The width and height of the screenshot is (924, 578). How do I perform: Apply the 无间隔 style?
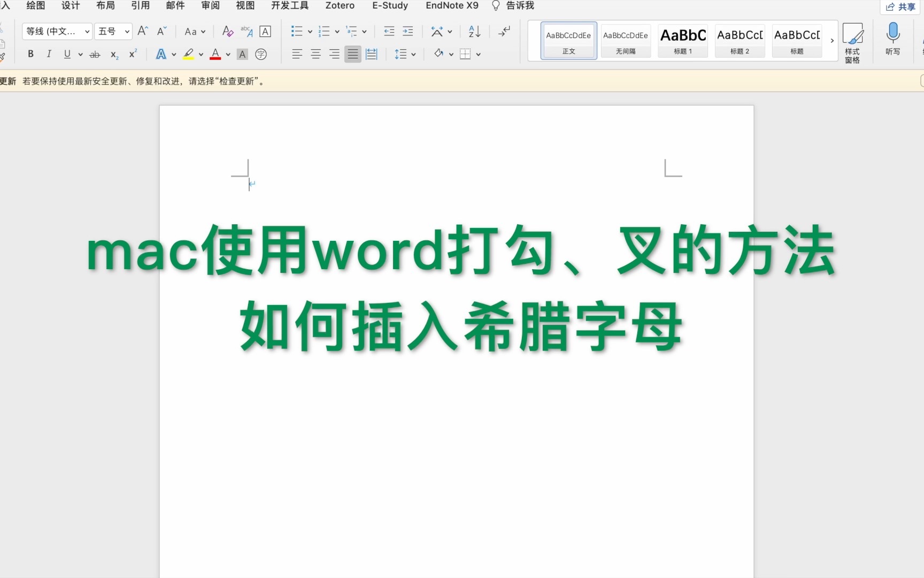pos(625,41)
